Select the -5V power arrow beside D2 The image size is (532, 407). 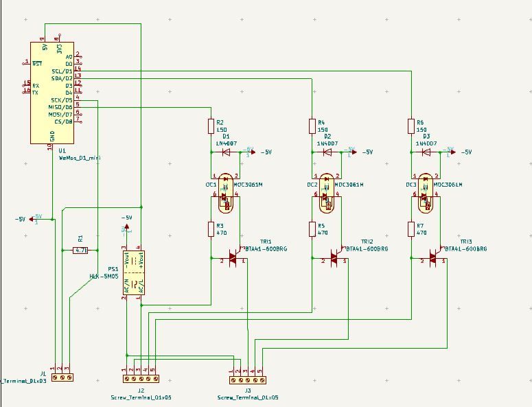click(355, 152)
